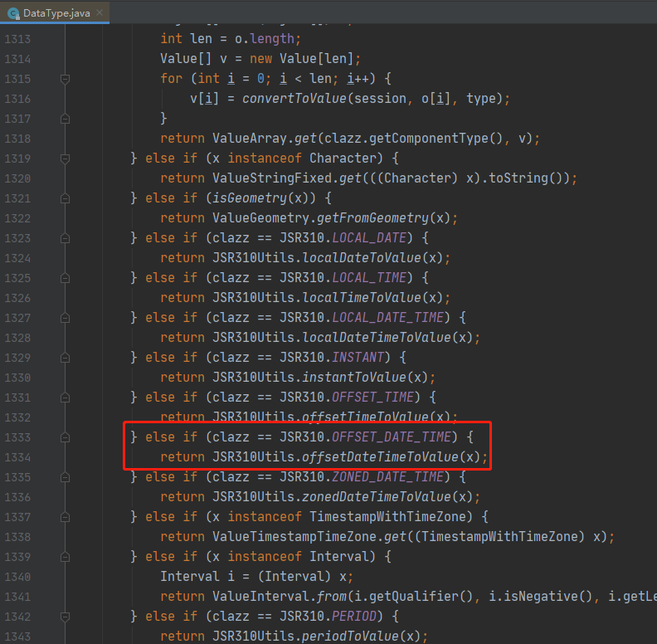The height and width of the screenshot is (644, 657).
Task: Click getComponentType() call on line 1318
Action: click(x=436, y=139)
